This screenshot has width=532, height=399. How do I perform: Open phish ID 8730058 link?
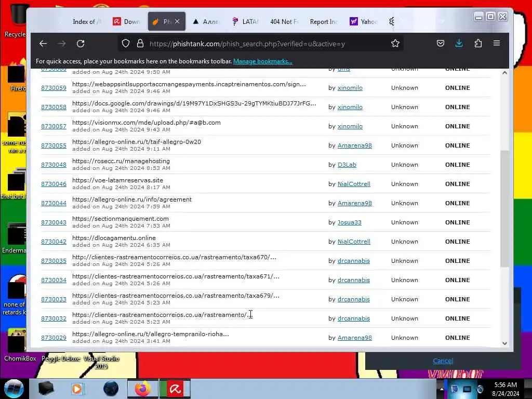pyautogui.click(x=54, y=107)
